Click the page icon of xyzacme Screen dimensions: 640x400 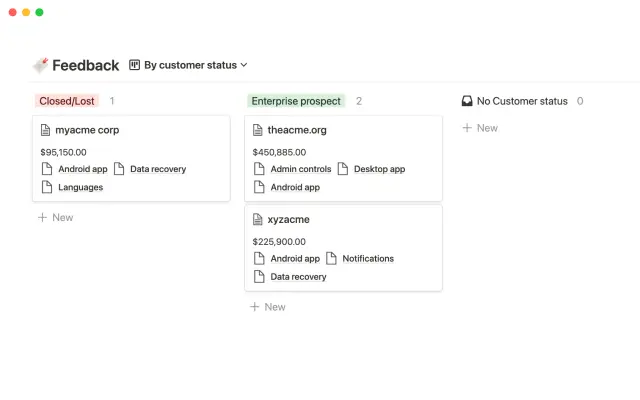(x=258, y=220)
